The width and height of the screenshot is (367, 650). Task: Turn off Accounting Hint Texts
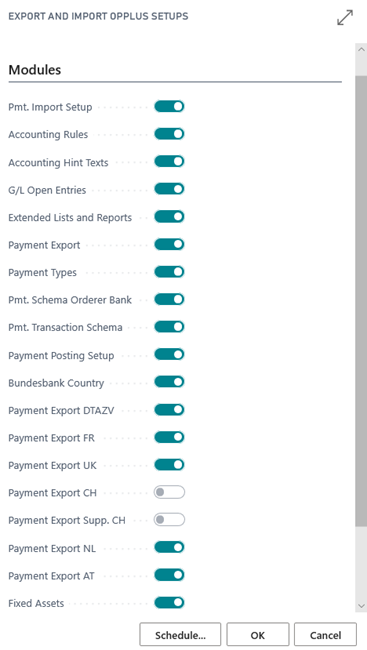click(169, 161)
